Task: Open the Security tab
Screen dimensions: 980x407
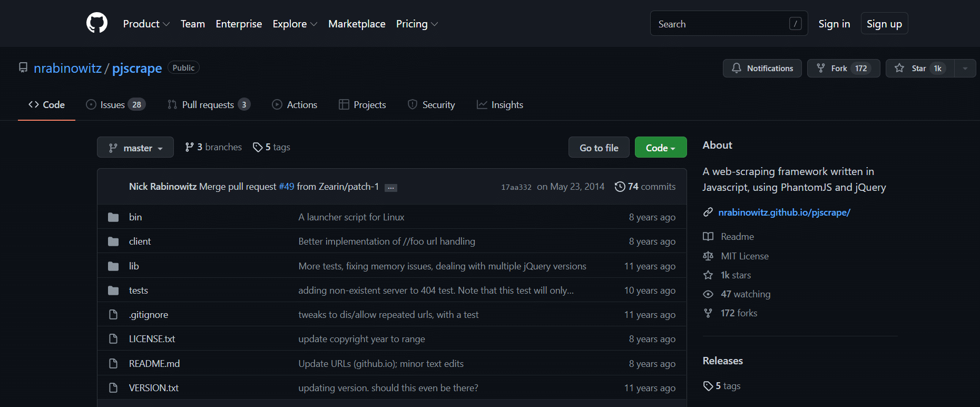Action: coord(432,105)
